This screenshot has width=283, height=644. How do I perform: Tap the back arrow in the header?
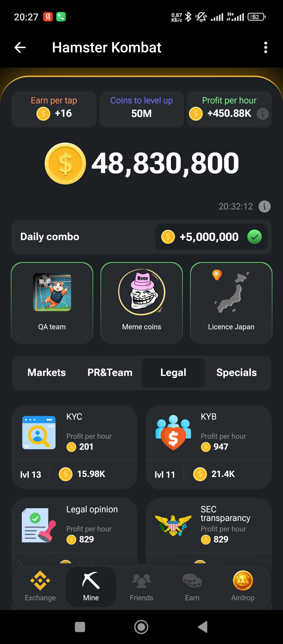(20, 47)
